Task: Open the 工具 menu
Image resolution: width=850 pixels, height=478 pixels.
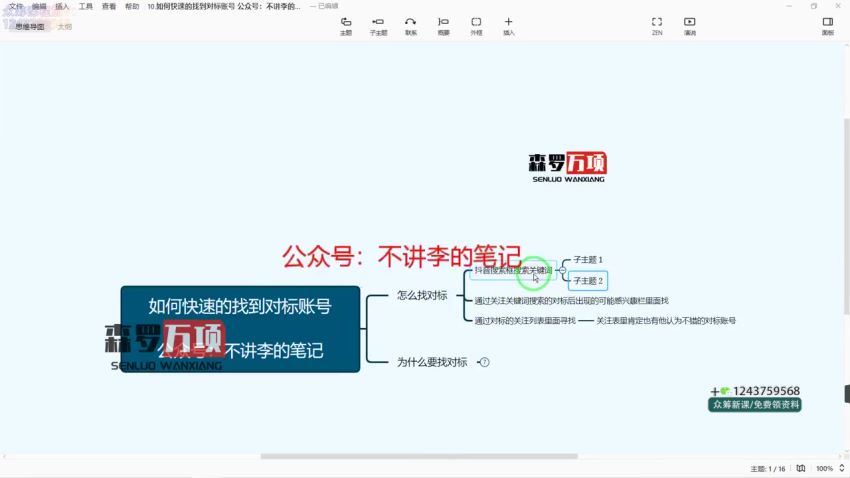Action: tap(86, 7)
